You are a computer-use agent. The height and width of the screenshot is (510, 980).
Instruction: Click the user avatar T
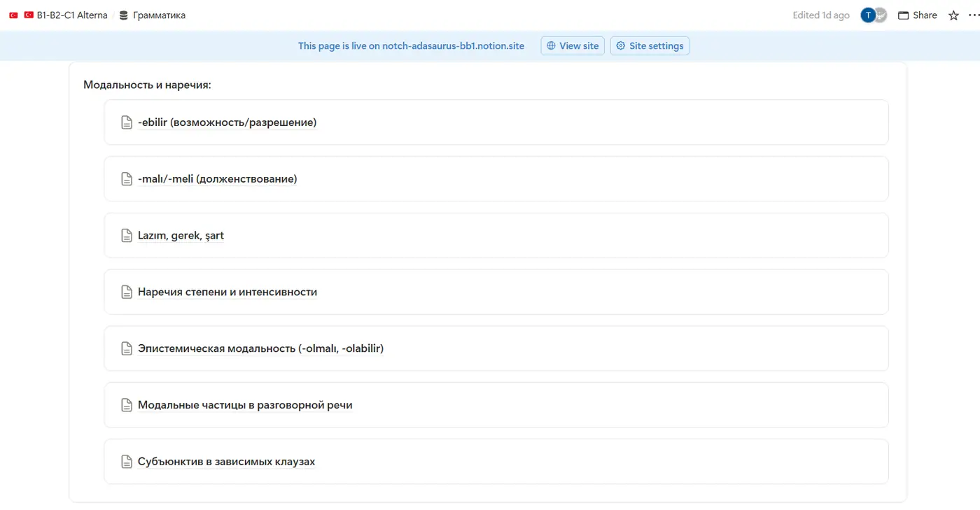click(868, 15)
